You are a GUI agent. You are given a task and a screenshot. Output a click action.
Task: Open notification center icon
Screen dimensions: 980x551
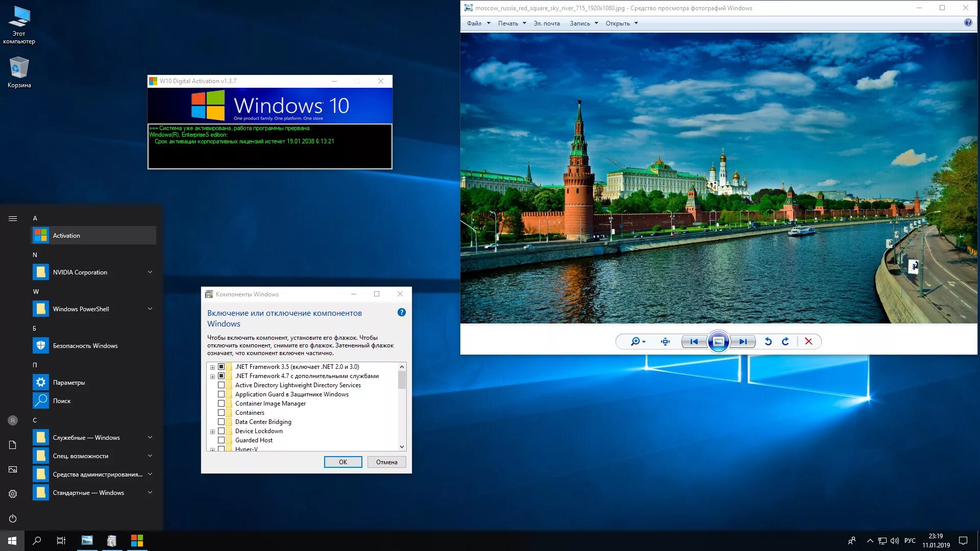[963, 541]
